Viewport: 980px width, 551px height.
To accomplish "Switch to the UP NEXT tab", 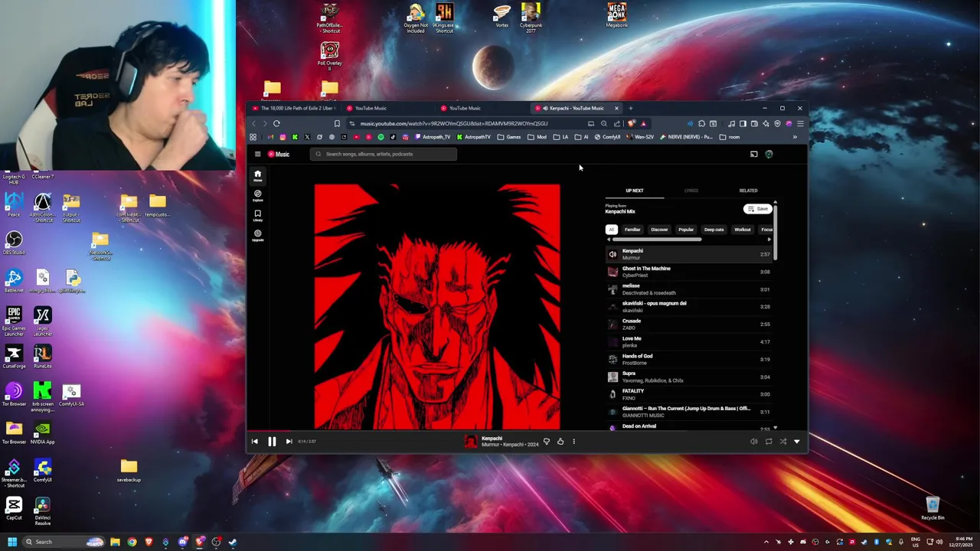I will (634, 191).
